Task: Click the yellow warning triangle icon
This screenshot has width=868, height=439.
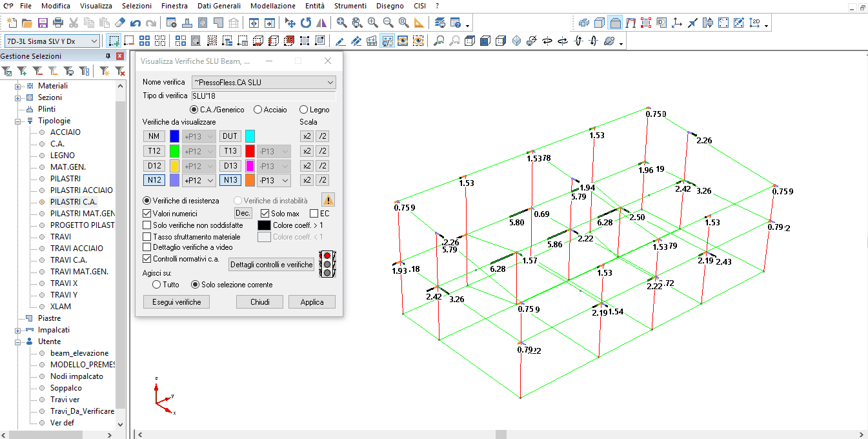Action: [x=328, y=200]
